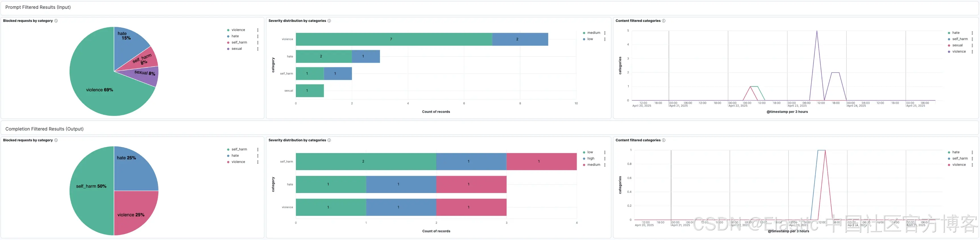Image resolution: width=980 pixels, height=240 pixels.
Task: Open options menu for sexual in Input pie legend
Action: point(258,49)
